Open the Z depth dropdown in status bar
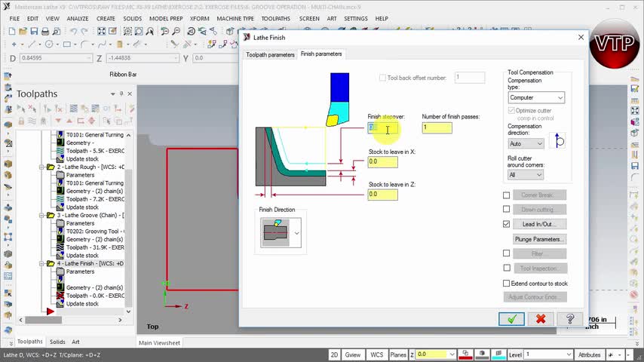This screenshot has width=644, height=362. click(452, 354)
